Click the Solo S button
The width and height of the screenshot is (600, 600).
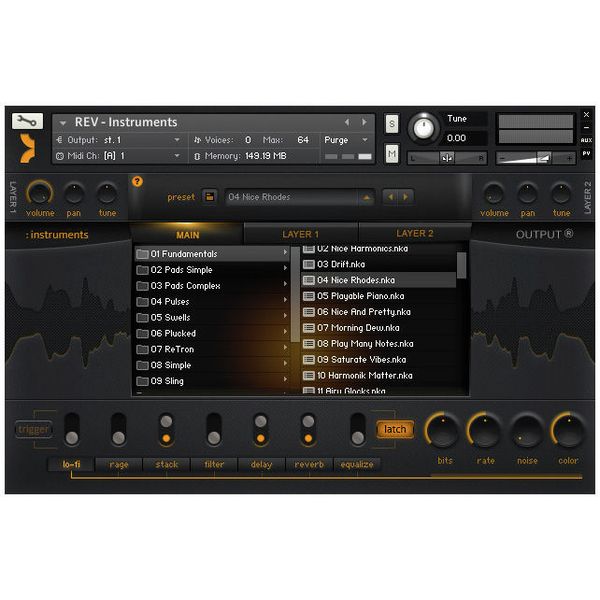(391, 124)
